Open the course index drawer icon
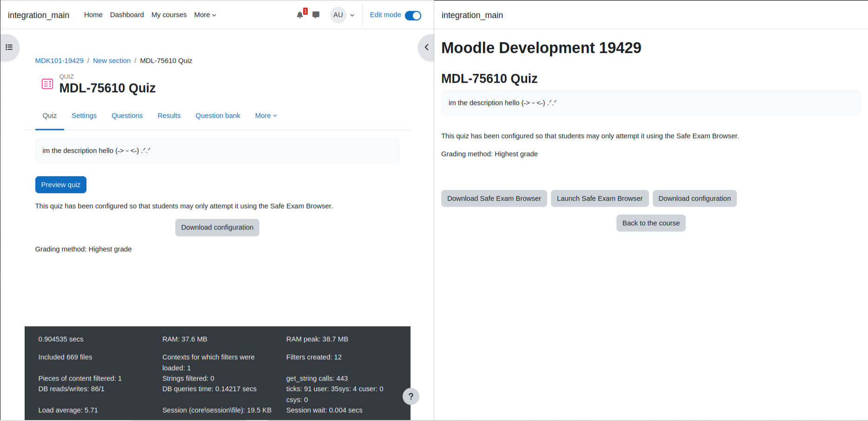 (9, 47)
